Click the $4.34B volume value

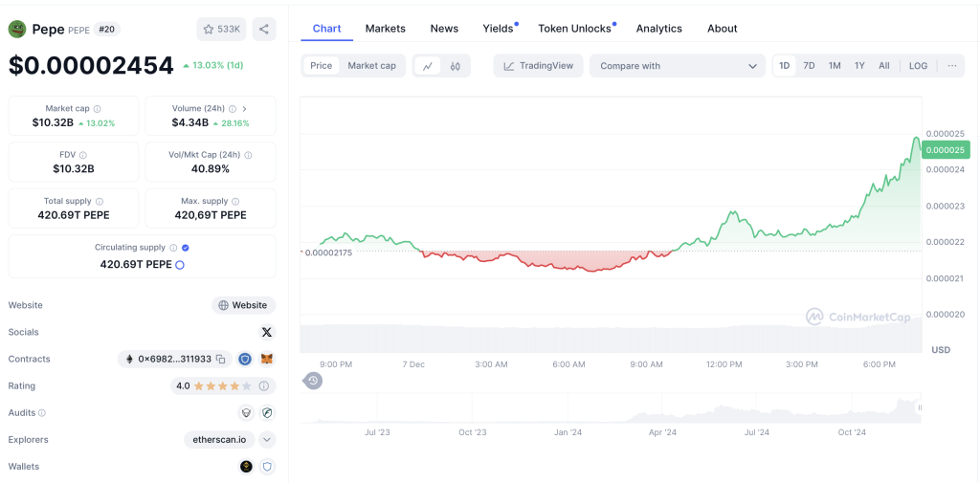point(190,123)
